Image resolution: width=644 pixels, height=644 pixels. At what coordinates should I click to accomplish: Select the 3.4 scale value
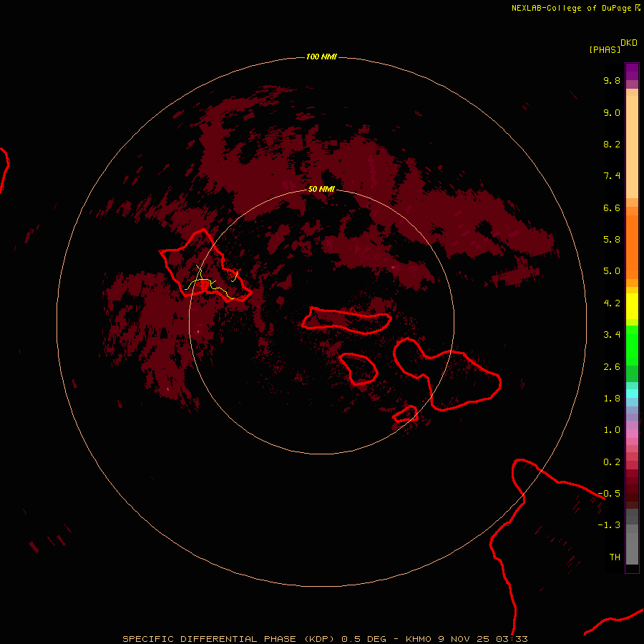pyautogui.click(x=612, y=335)
